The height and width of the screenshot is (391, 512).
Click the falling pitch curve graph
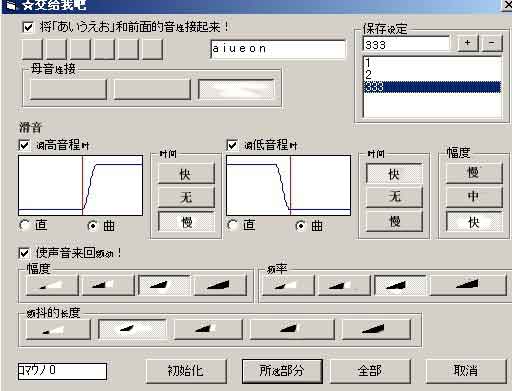coord(288,185)
